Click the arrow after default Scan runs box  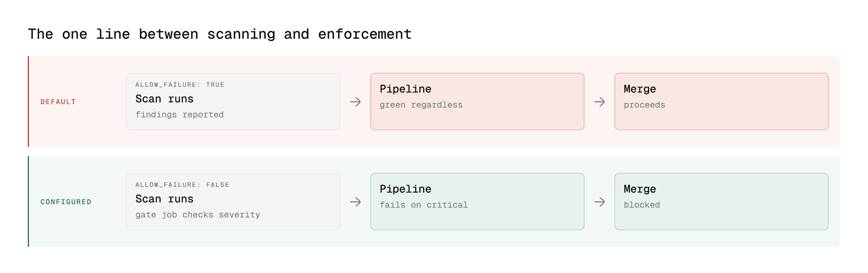pyautogui.click(x=355, y=102)
